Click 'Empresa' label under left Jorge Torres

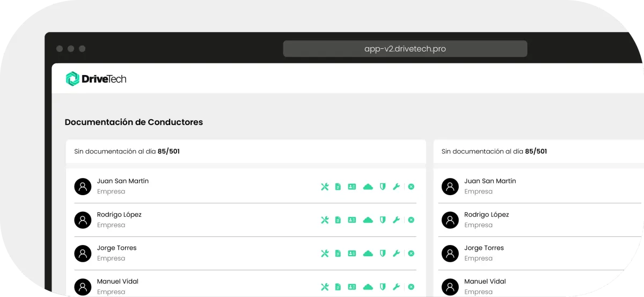111,258
